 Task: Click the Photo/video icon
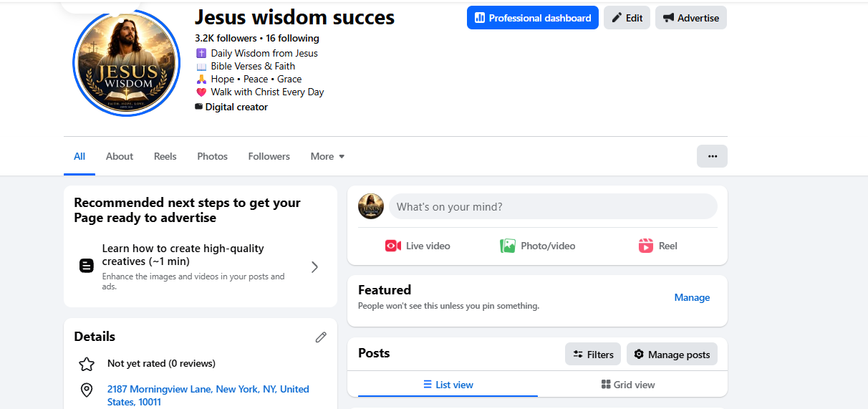(x=508, y=246)
